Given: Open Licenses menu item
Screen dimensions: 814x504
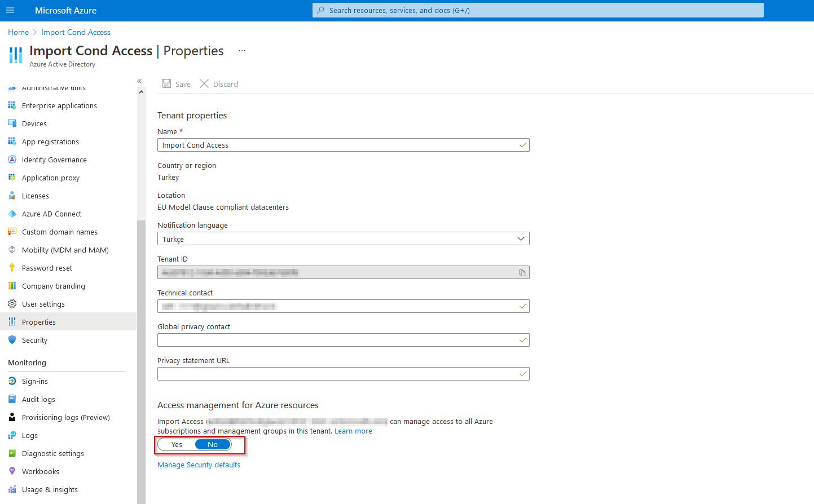Looking at the screenshot, I should click(x=36, y=196).
